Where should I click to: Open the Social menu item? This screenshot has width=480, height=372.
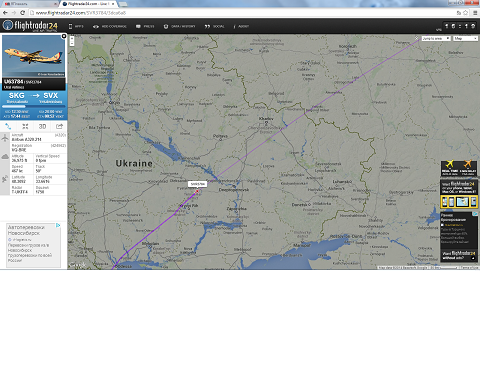click(214, 26)
